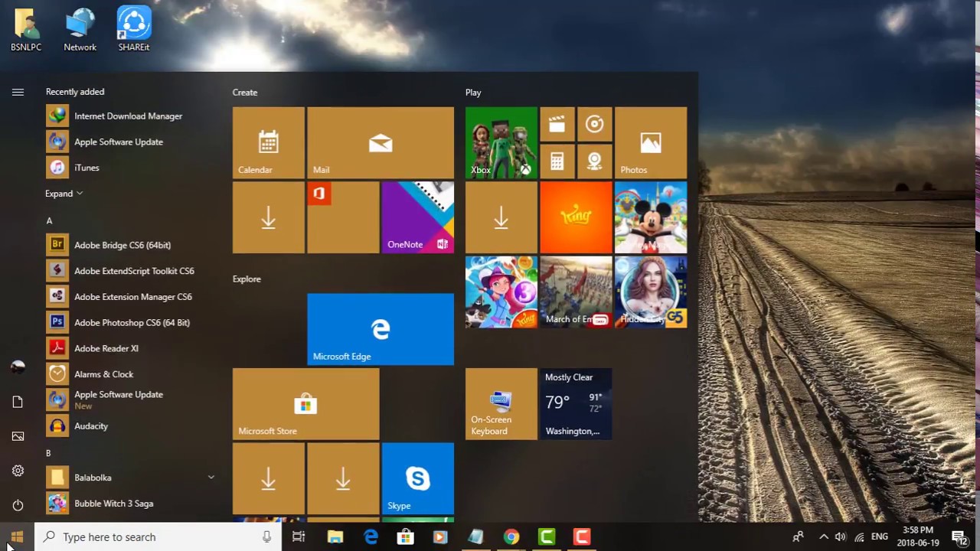Click the Windows Start button
980x551 pixels.
[18, 537]
